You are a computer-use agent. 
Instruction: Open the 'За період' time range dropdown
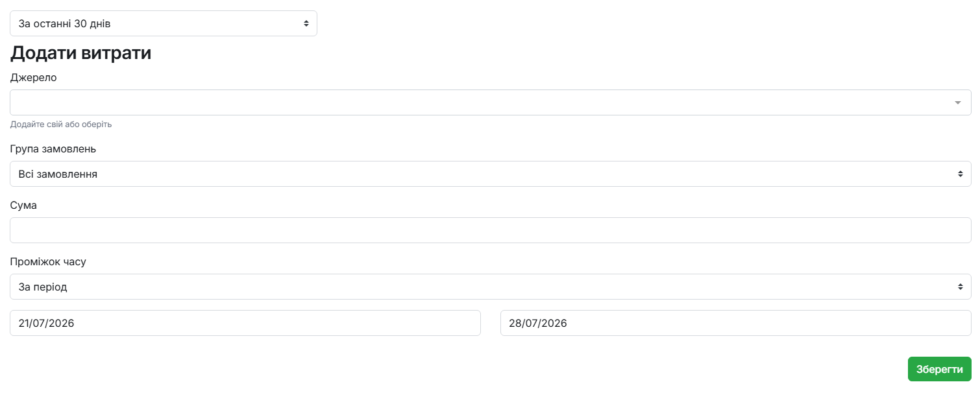pos(491,287)
